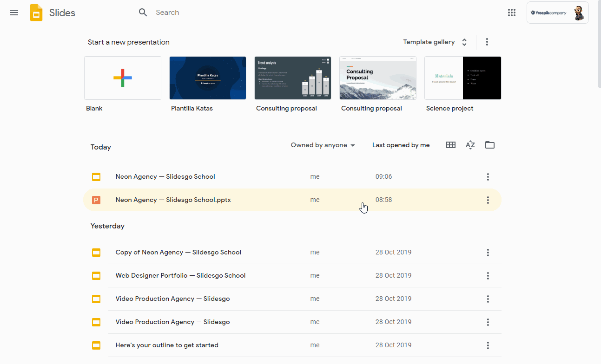601x364 pixels.
Task: Expand the Owned by anyone filter
Action: (323, 145)
